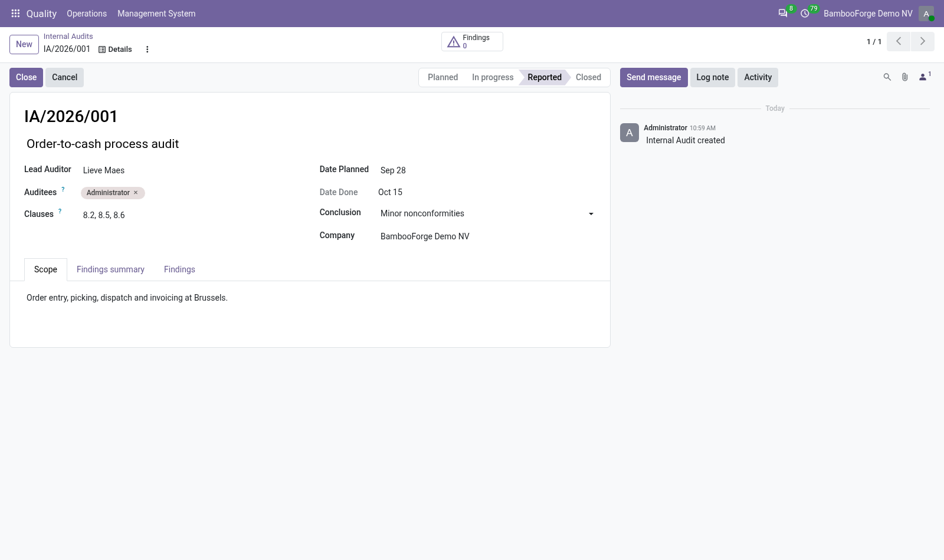Click Send message in chatter
The width and height of the screenshot is (944, 560).
[654, 77]
